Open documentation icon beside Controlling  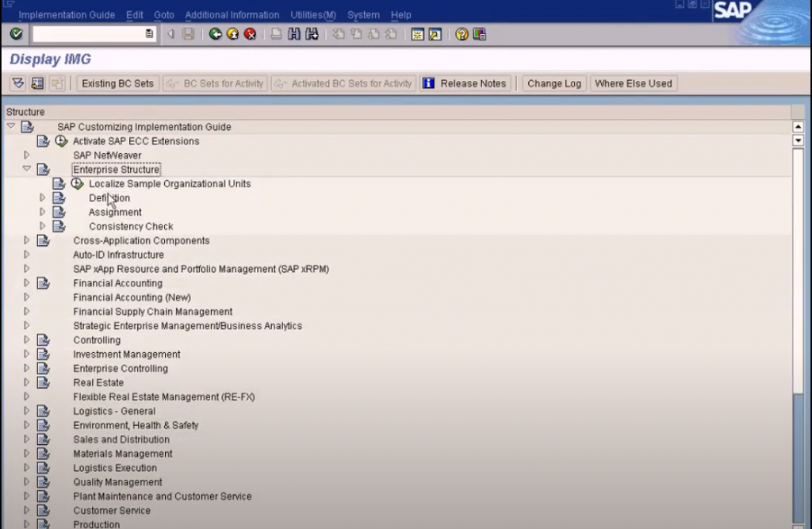click(43, 340)
